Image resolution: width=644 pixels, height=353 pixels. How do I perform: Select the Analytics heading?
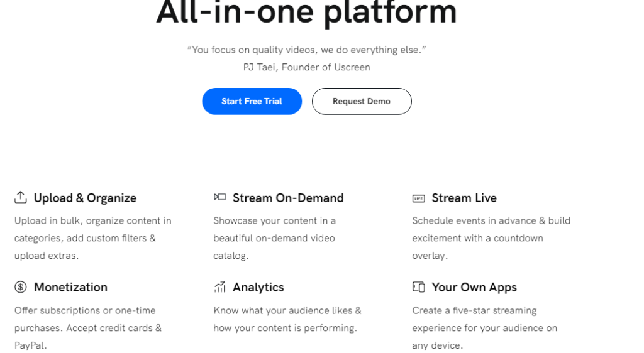pyautogui.click(x=258, y=287)
